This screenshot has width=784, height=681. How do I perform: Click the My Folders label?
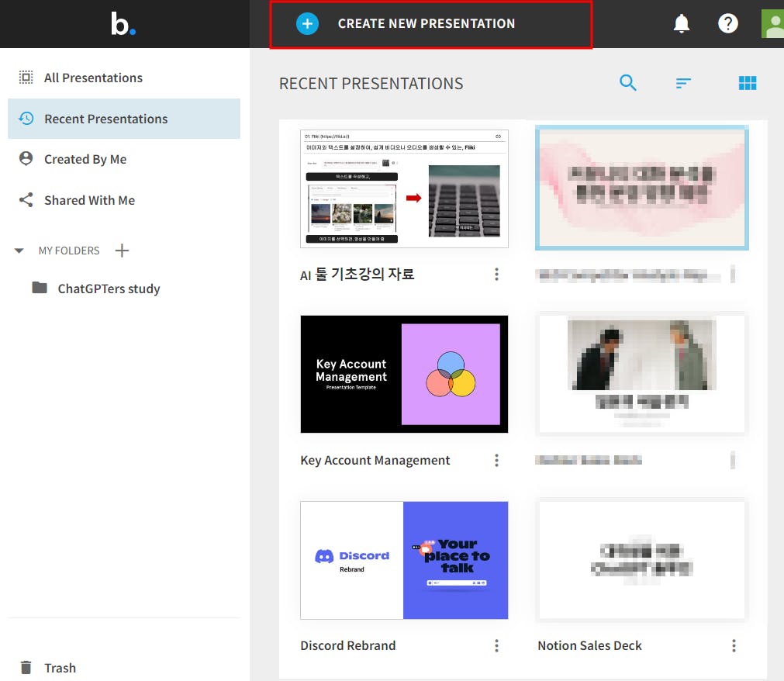pos(69,251)
